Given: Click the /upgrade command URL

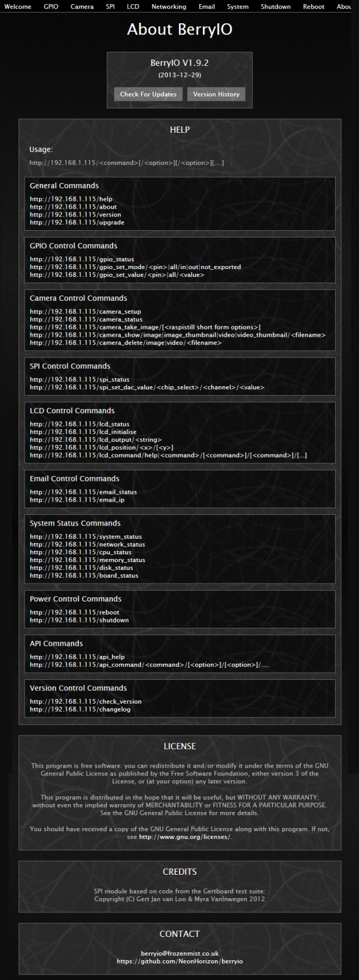Looking at the screenshot, I should [77, 222].
